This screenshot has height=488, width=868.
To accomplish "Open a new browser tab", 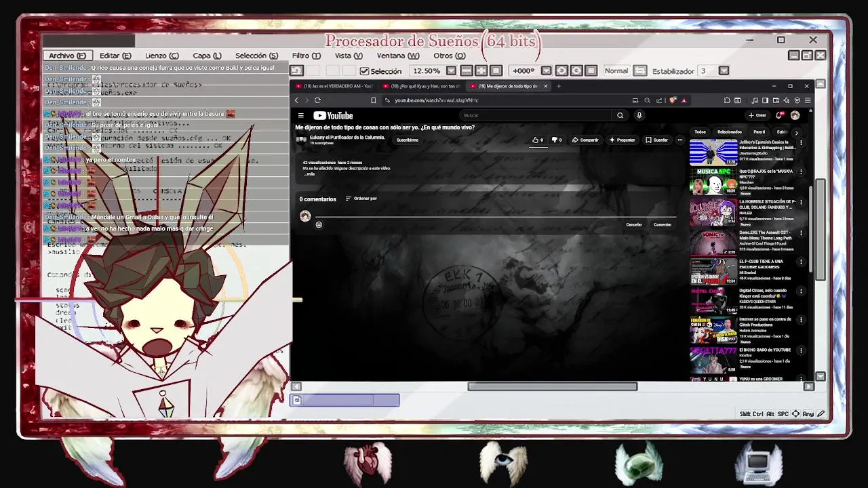I will coord(559,86).
